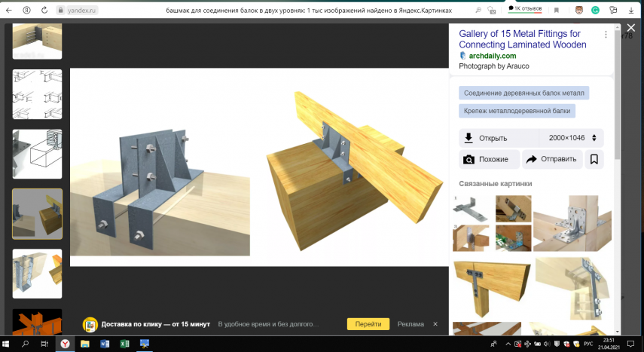Select tag 'Соединение деревянных балок металл'
Screen dimensions: 644x352
pyautogui.click(x=523, y=93)
